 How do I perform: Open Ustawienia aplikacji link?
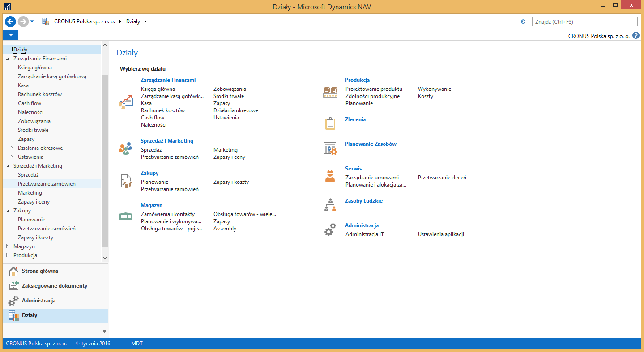pos(441,234)
